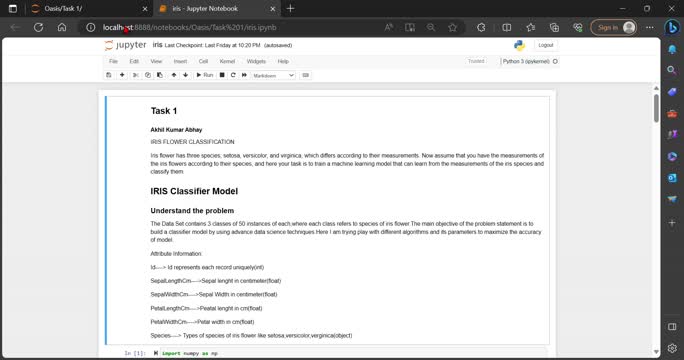The image size is (684, 360).
Task: Open sidebar Outlook icon
Action: pos(672,178)
